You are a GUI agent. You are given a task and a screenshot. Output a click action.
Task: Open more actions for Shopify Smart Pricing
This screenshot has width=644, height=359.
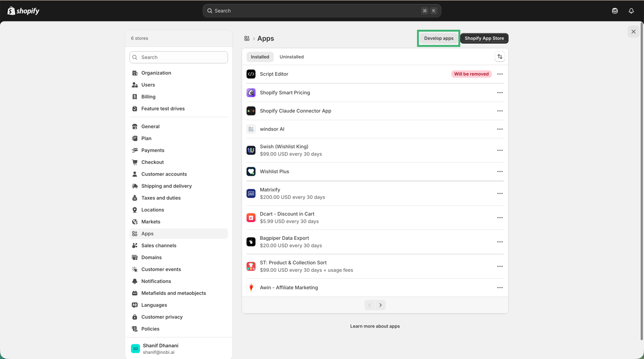500,93
